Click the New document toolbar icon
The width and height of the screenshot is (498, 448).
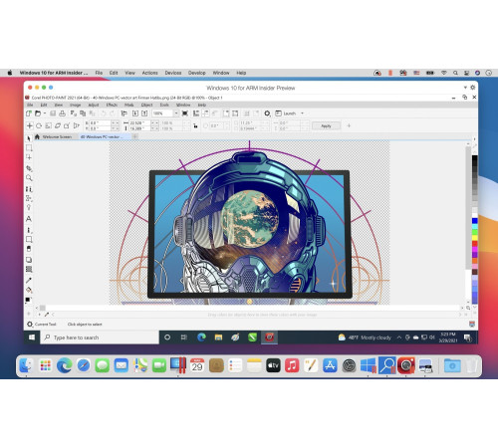[29, 113]
